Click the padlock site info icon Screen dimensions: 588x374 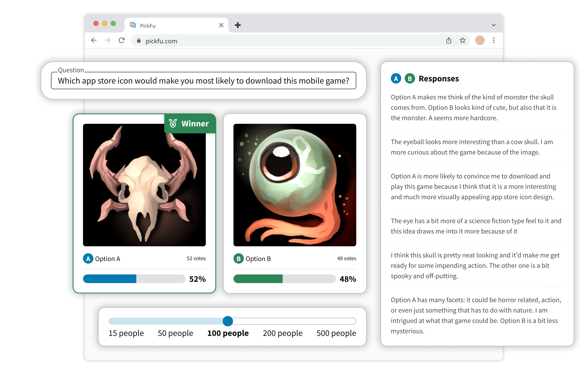pos(139,41)
